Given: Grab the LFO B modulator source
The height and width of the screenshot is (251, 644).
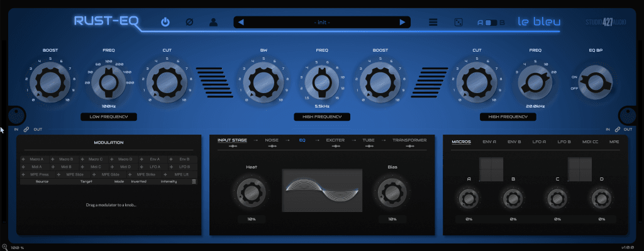Looking at the screenshot, I should [x=182, y=167].
